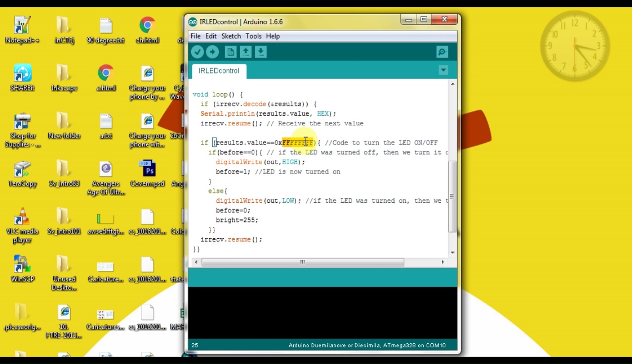This screenshot has width=632, height=364.
Task: Click the 'digitalWrite(out,HIGH);' line
Action: (x=260, y=162)
